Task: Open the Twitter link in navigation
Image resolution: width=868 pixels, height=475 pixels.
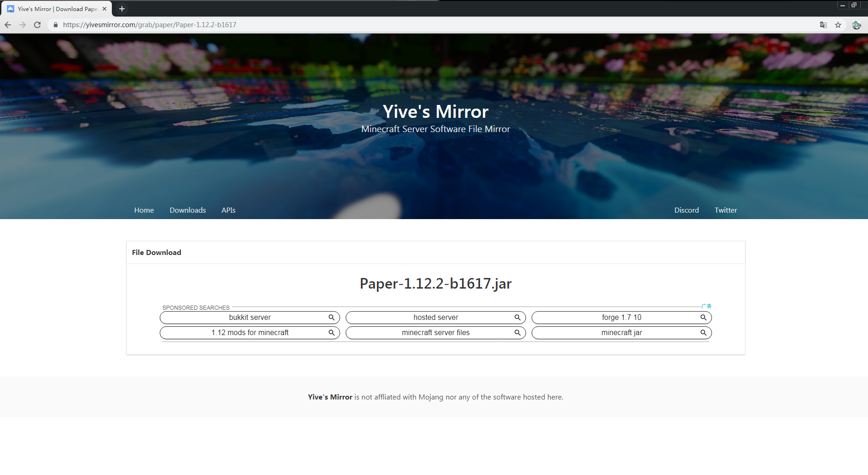Action: click(x=726, y=210)
